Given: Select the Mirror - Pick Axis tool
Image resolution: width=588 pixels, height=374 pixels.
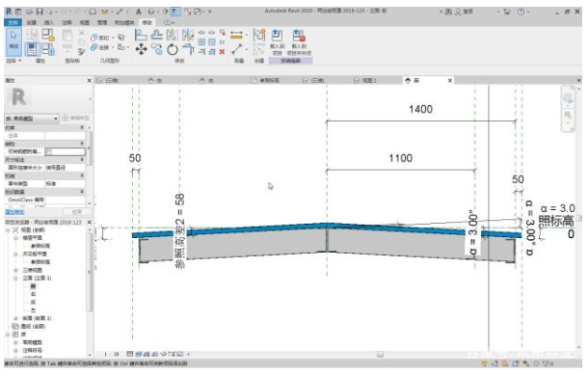Looking at the screenshot, I should [173, 35].
